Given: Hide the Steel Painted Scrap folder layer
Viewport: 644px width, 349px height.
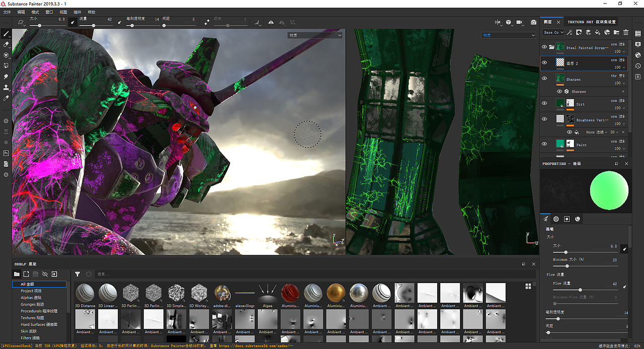Looking at the screenshot, I should pos(544,47).
